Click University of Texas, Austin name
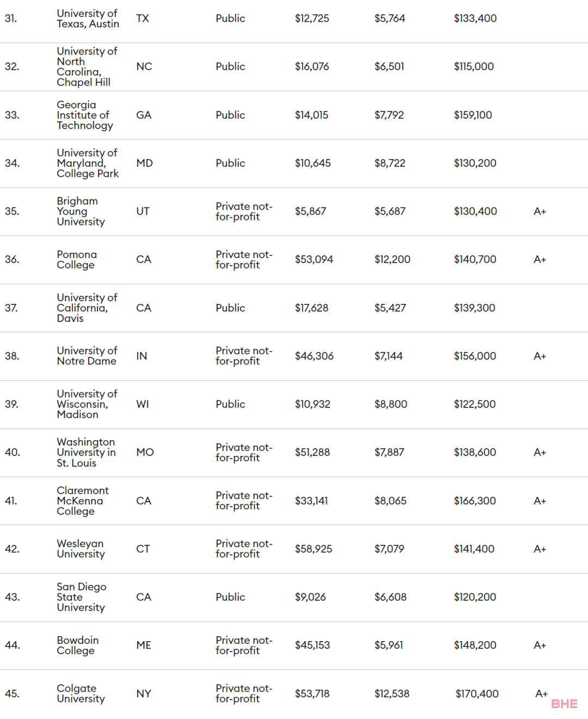588x719 pixels. point(88,19)
